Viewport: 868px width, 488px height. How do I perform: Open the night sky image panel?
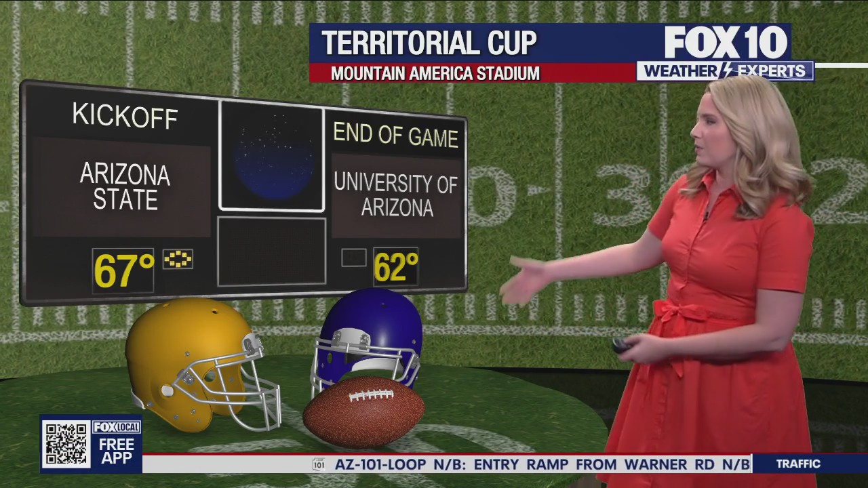pyautogui.click(x=272, y=157)
